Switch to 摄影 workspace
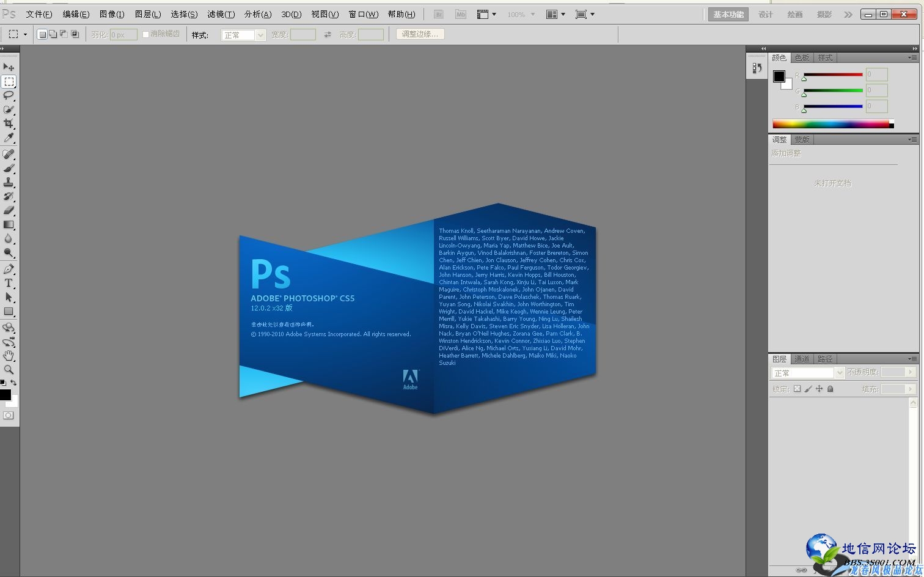This screenshot has width=924, height=577. 824,14
